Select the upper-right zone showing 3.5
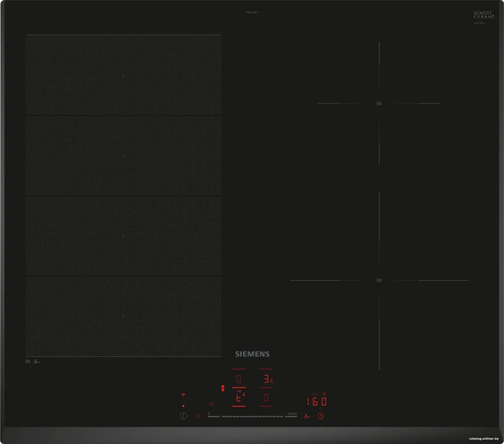 click(266, 379)
